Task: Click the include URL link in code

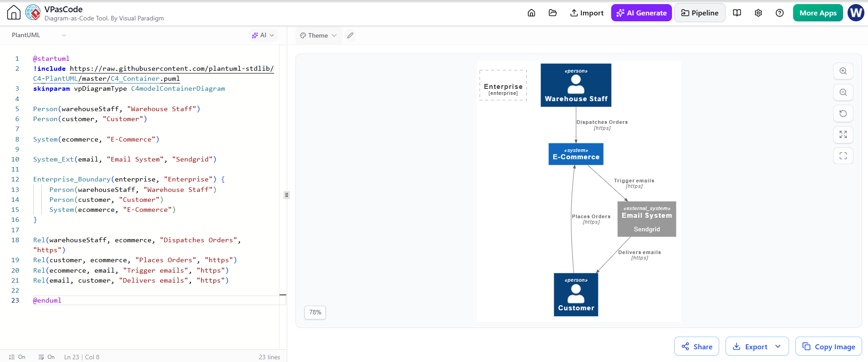Action: 153,73
